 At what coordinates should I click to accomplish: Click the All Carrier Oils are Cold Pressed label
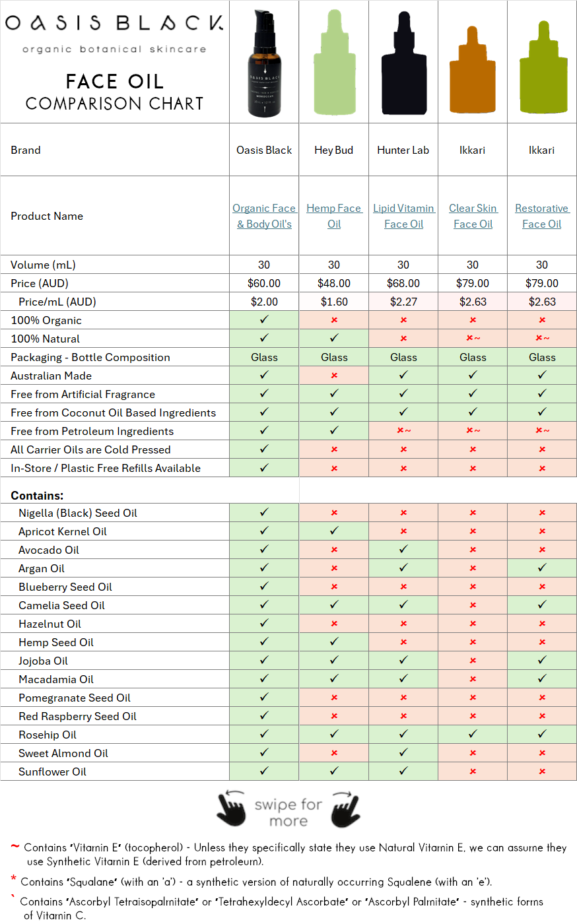click(90, 449)
